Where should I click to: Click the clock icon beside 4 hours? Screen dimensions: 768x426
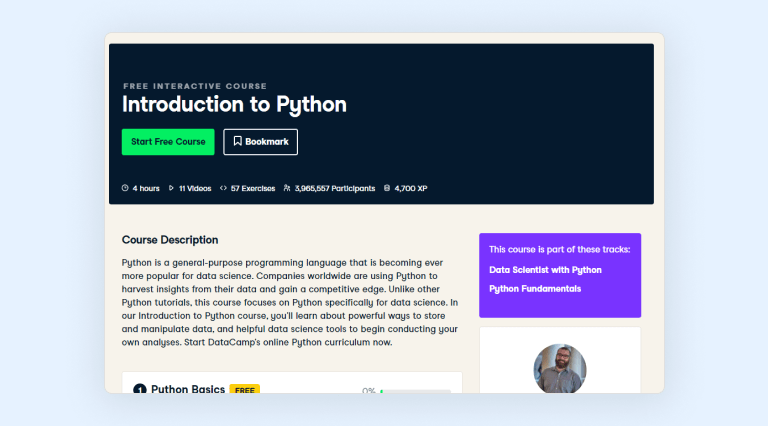(125, 188)
